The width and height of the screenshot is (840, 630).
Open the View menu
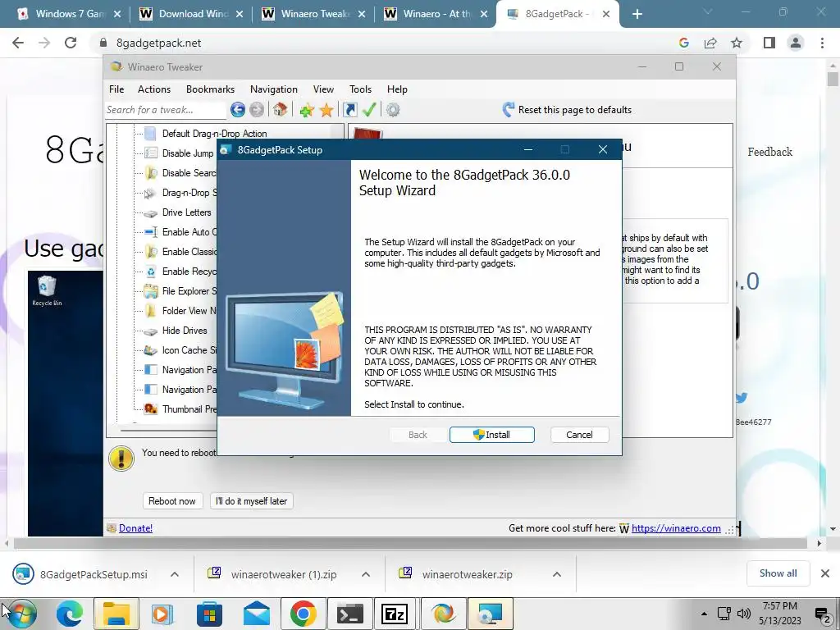click(x=323, y=89)
